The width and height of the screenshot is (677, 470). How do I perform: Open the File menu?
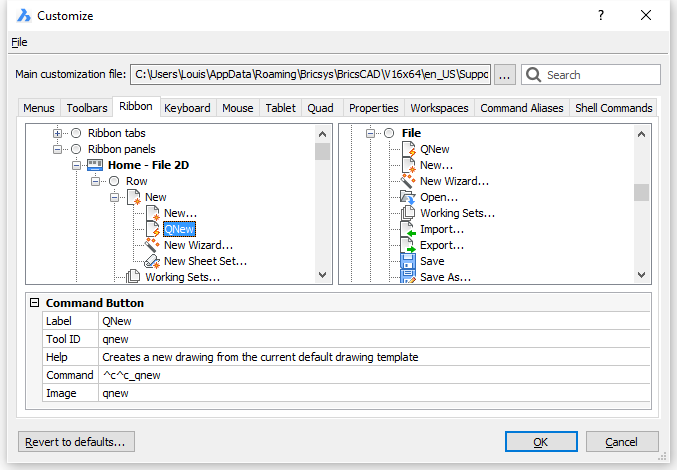[x=19, y=42]
